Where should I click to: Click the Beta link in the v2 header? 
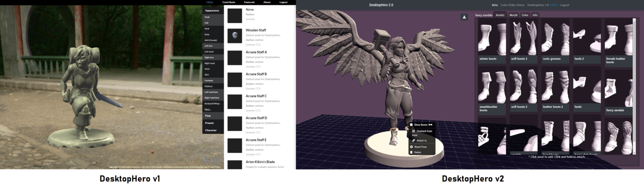pyautogui.click(x=495, y=5)
